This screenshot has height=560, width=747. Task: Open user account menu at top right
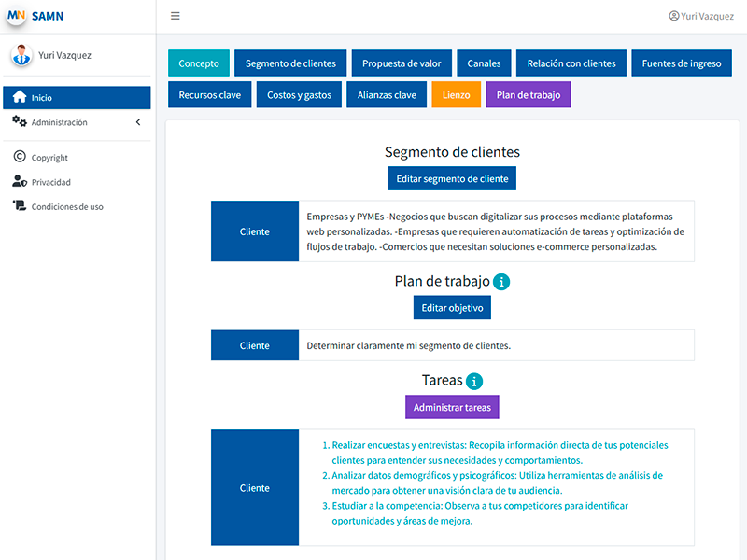tap(701, 16)
